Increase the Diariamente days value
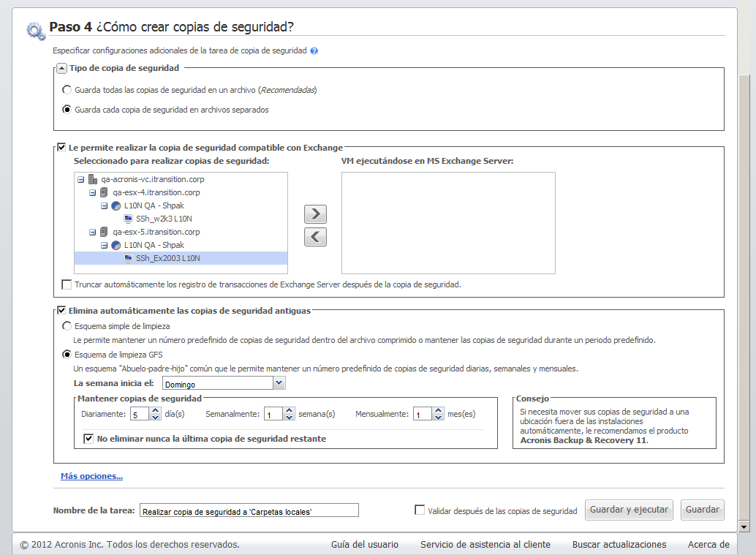Image resolution: width=756 pixels, height=555 pixels. [155, 411]
